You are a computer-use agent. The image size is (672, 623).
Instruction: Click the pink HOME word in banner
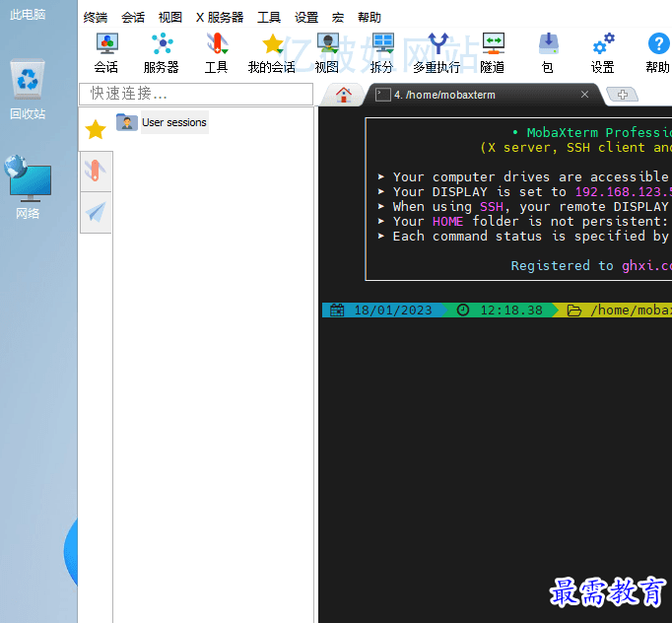tap(448, 221)
